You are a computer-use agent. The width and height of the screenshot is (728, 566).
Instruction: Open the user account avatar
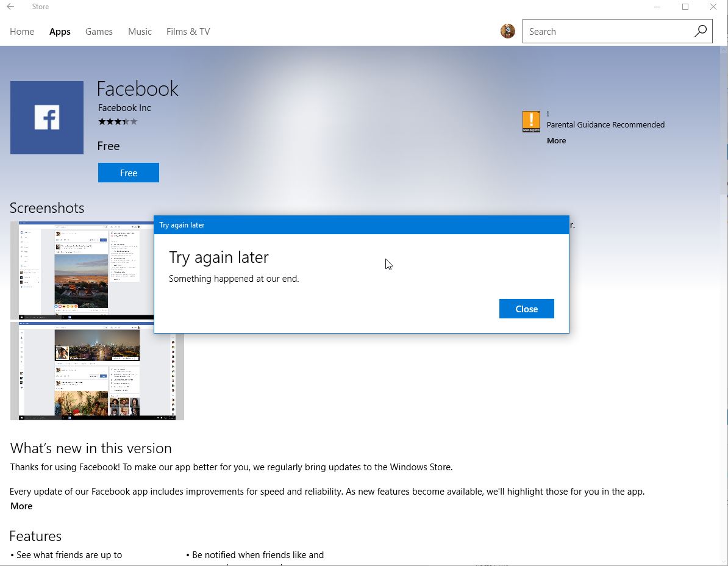[507, 31]
